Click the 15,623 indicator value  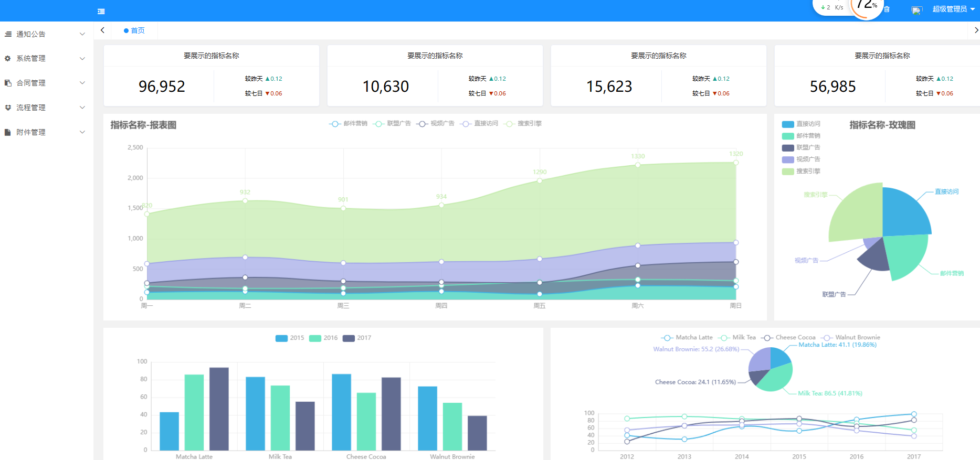(x=609, y=87)
